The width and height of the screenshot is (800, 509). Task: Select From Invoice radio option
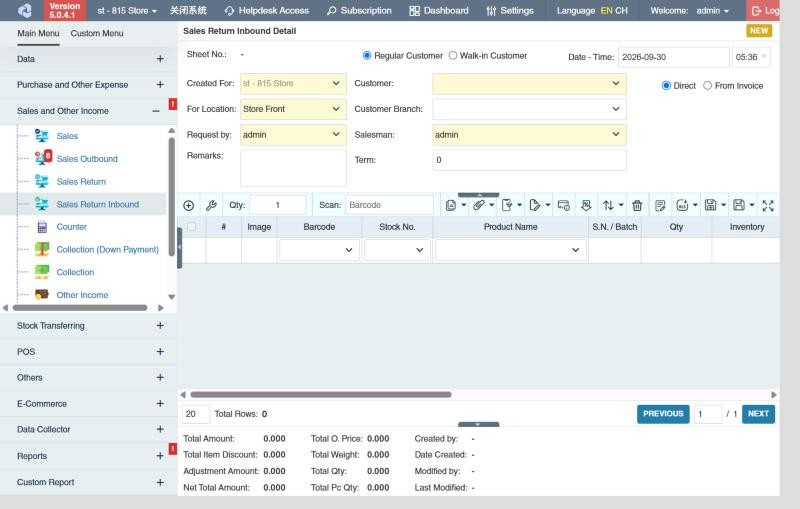(x=707, y=86)
